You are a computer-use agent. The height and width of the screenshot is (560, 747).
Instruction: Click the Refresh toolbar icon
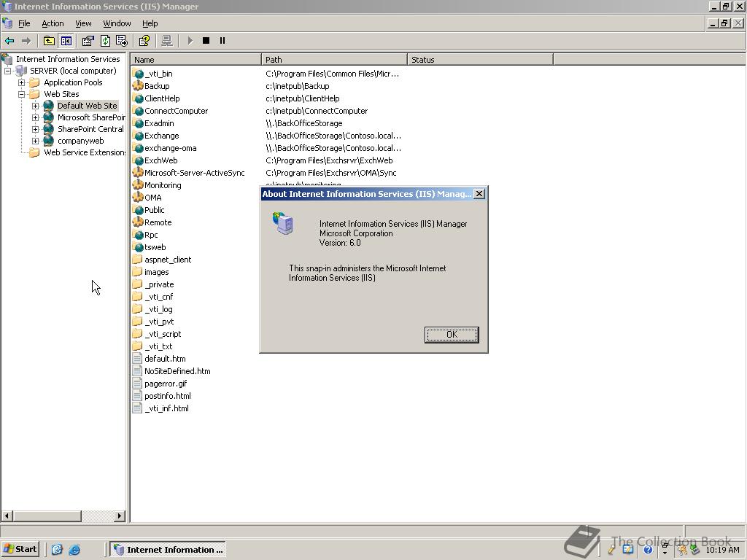[105, 41]
